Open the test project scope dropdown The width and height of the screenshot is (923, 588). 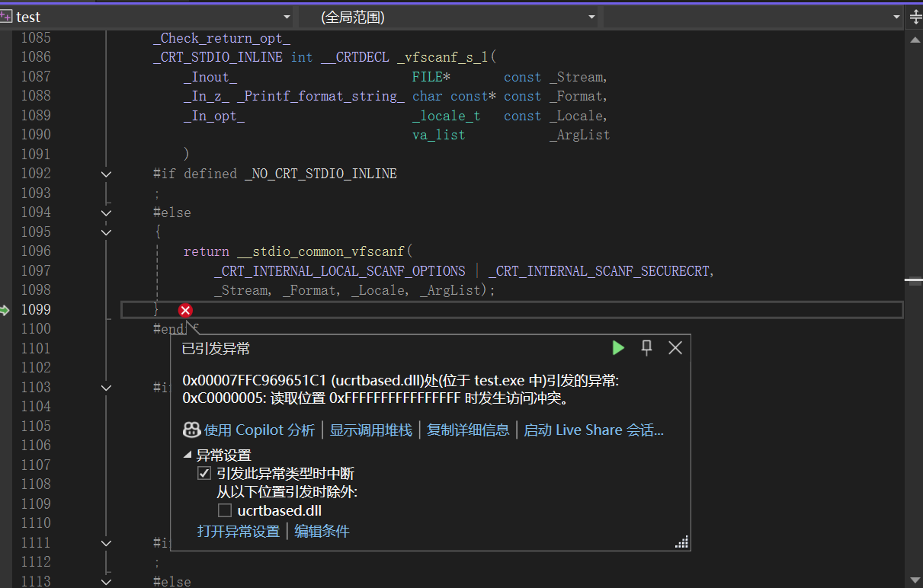[x=287, y=17]
